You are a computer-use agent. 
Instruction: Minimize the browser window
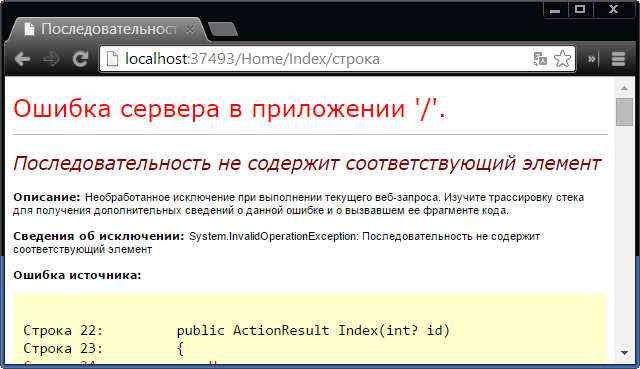click(555, 10)
